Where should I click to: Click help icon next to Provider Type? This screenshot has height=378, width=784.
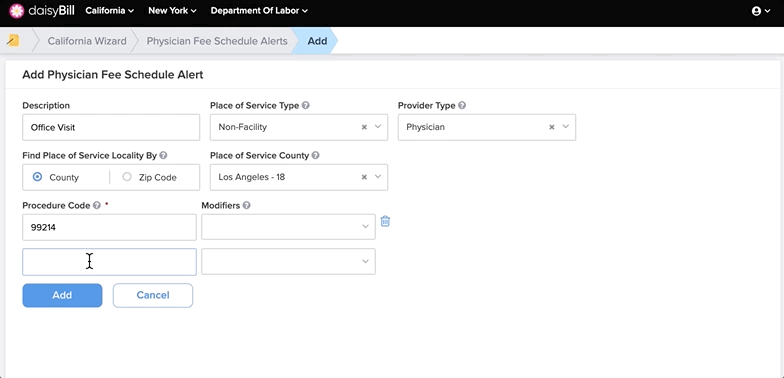462,106
